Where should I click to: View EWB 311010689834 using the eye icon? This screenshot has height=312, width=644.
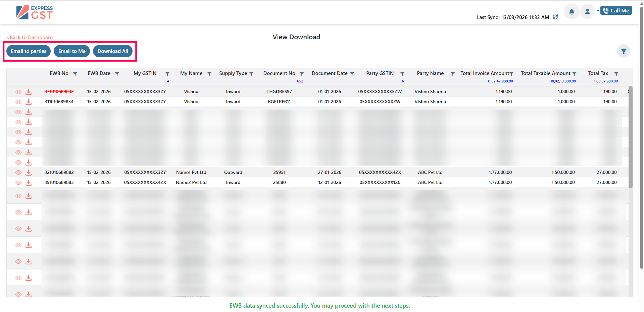coord(18,102)
